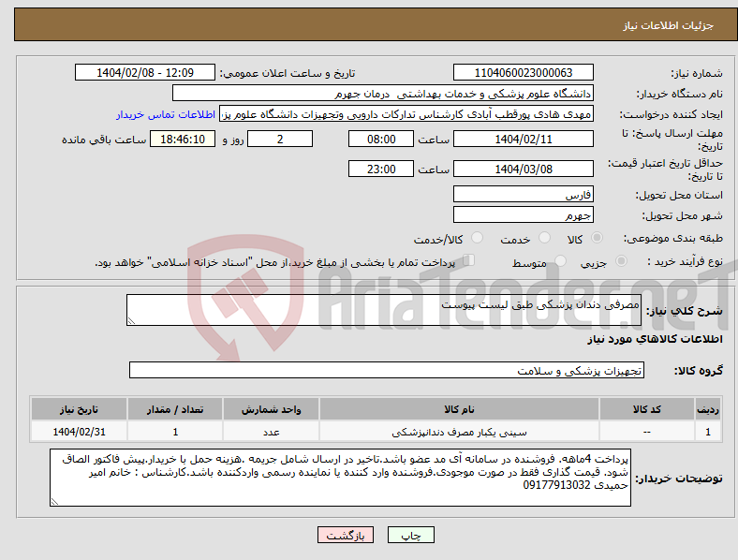
Task: Click the ردیف column header
Action: click(x=708, y=409)
